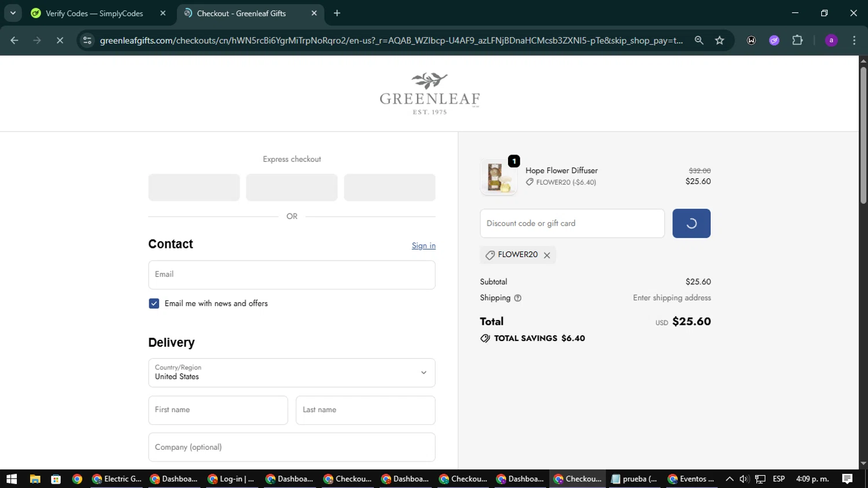868x488 pixels.
Task: Show hidden system tray icons
Action: click(729, 479)
